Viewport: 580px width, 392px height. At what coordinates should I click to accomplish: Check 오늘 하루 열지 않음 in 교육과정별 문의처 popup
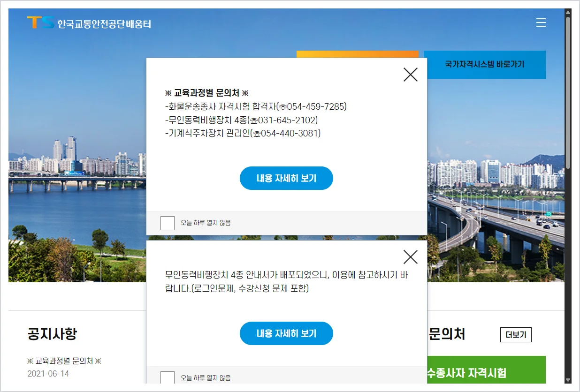[168, 223]
